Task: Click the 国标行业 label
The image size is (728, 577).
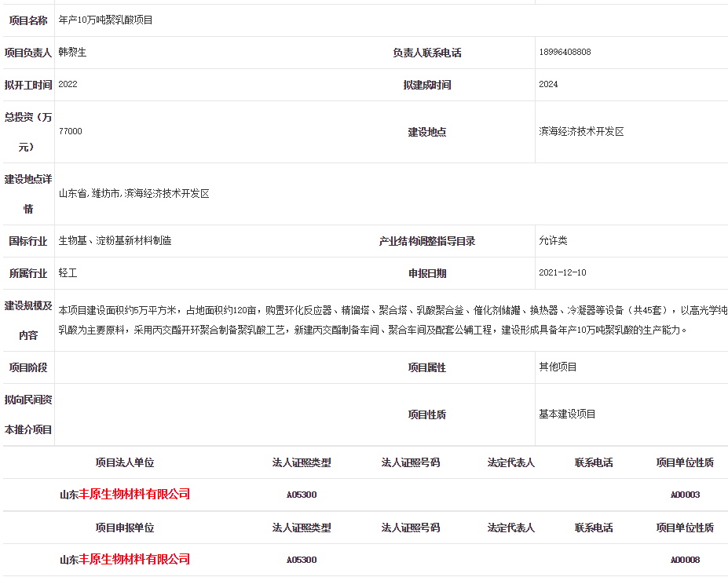Action: pyautogui.click(x=28, y=241)
